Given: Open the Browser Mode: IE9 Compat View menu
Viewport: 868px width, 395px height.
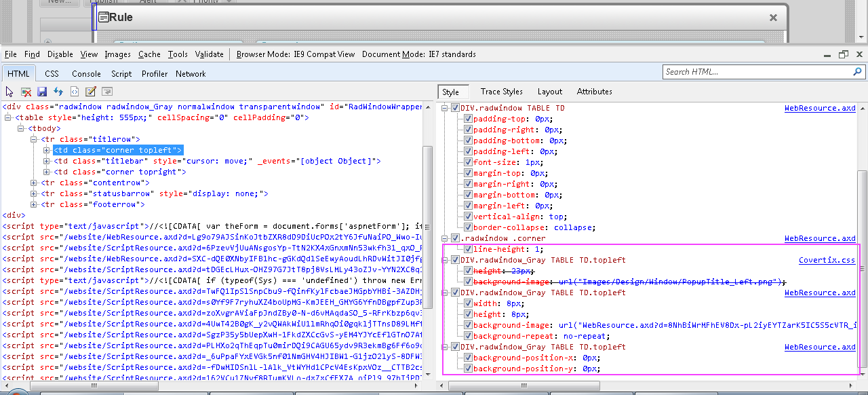Looking at the screenshot, I should (x=296, y=54).
